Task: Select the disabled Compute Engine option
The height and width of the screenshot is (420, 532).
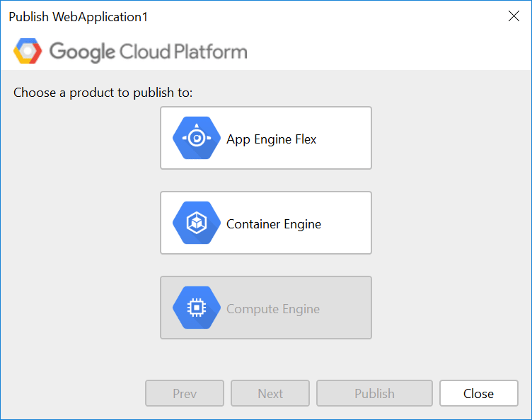Action: [x=266, y=308]
